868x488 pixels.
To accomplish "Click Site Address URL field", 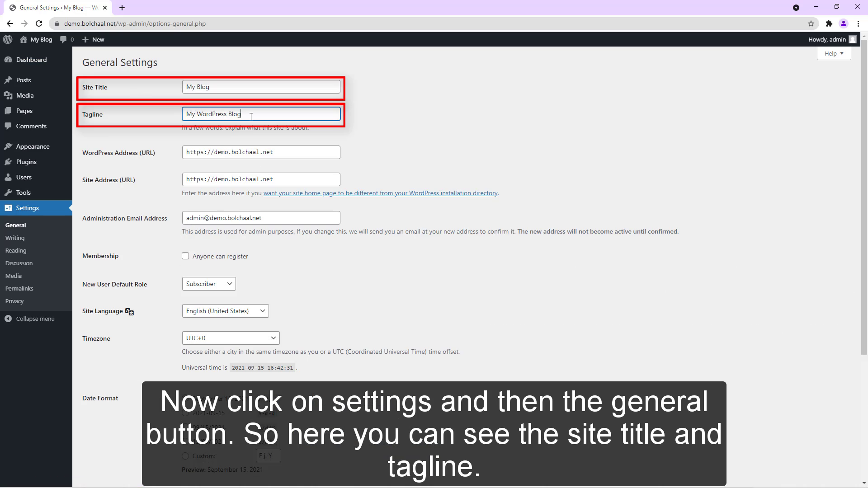I will (261, 179).
